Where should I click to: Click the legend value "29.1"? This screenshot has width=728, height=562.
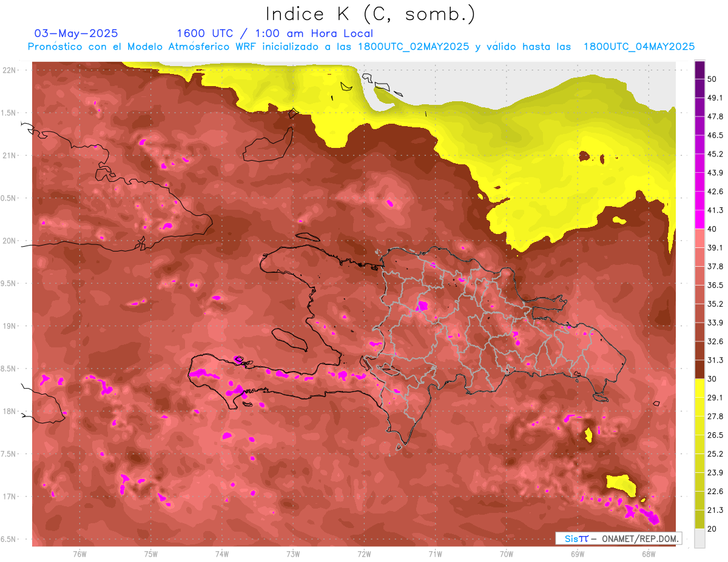tap(716, 397)
